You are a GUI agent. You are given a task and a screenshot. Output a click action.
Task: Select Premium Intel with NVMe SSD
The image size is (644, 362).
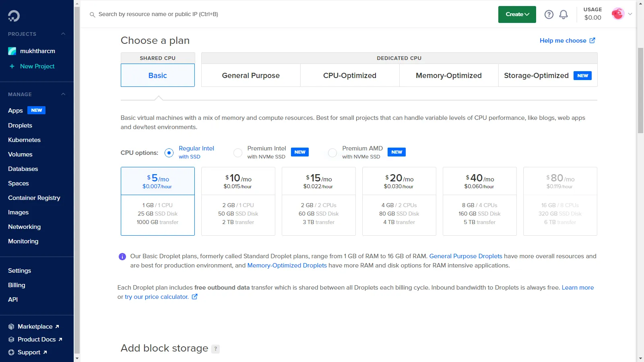(238, 153)
